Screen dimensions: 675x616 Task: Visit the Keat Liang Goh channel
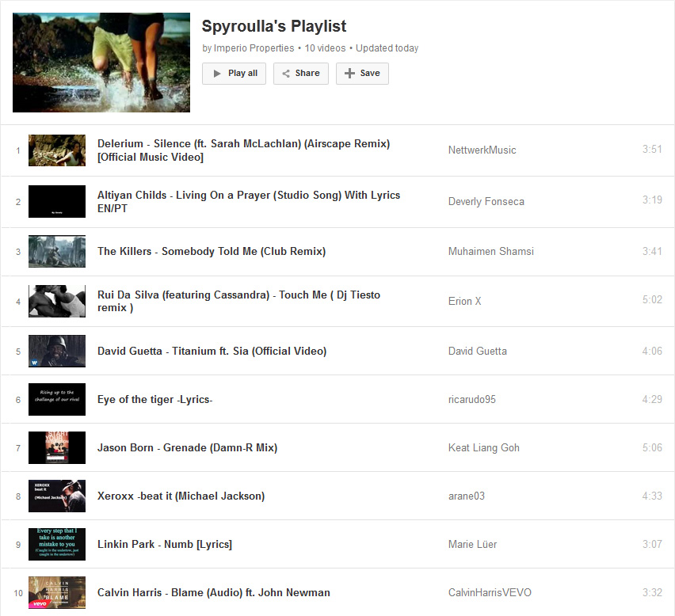click(x=484, y=448)
